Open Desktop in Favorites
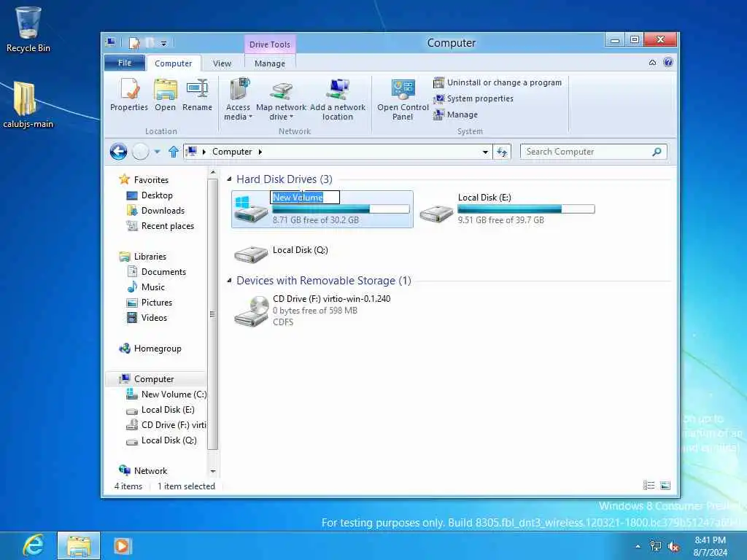Viewport: 747px width, 560px height. pyautogui.click(x=157, y=195)
